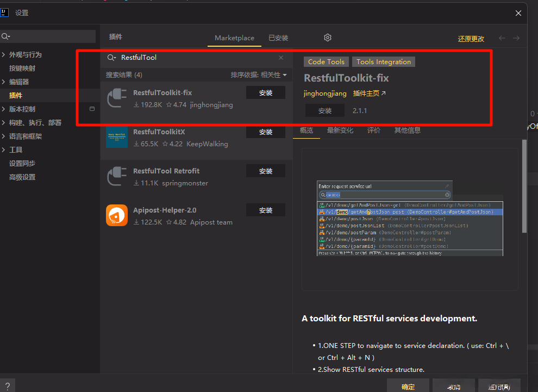Select 高级设置 settings item
The width and height of the screenshot is (538, 392).
coord(22,177)
